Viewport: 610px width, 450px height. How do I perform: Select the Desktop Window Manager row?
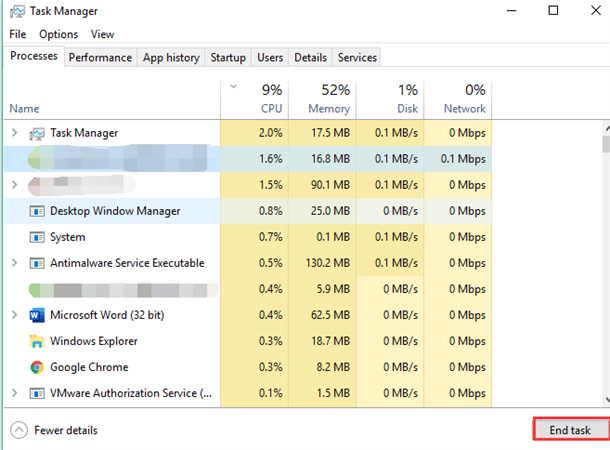click(x=248, y=211)
